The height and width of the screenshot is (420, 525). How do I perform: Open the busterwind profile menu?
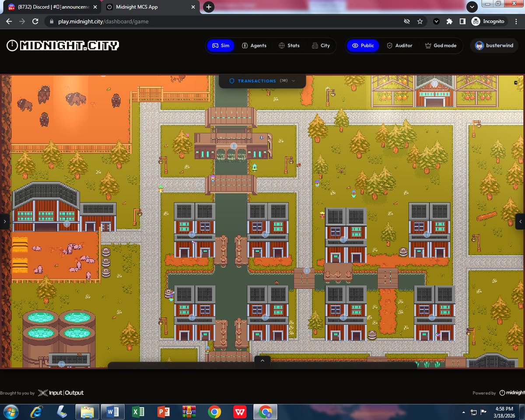494,45
